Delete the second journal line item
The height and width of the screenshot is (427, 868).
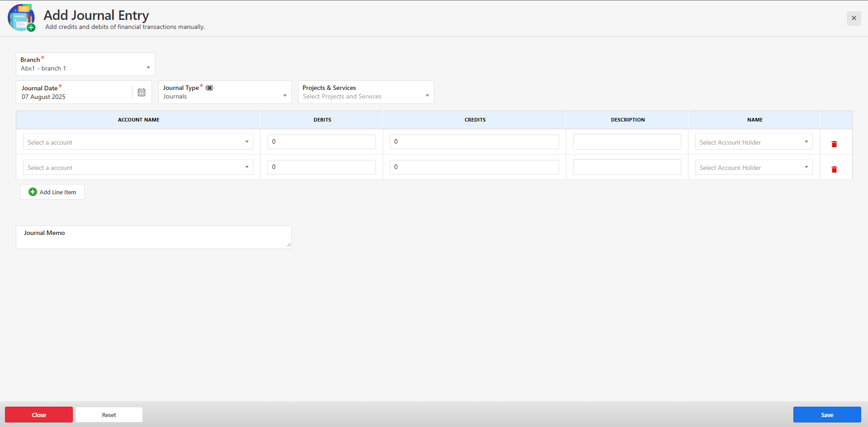click(x=834, y=169)
